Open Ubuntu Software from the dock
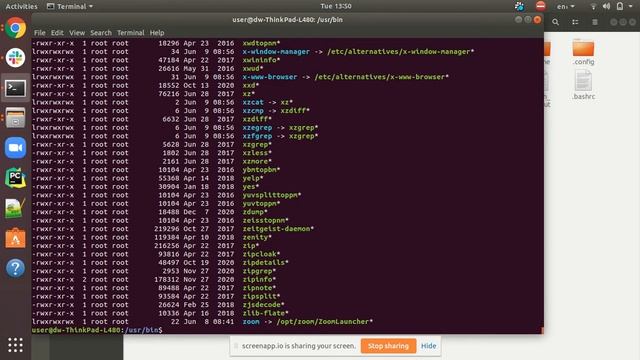This screenshot has height=360, width=640. 16,238
